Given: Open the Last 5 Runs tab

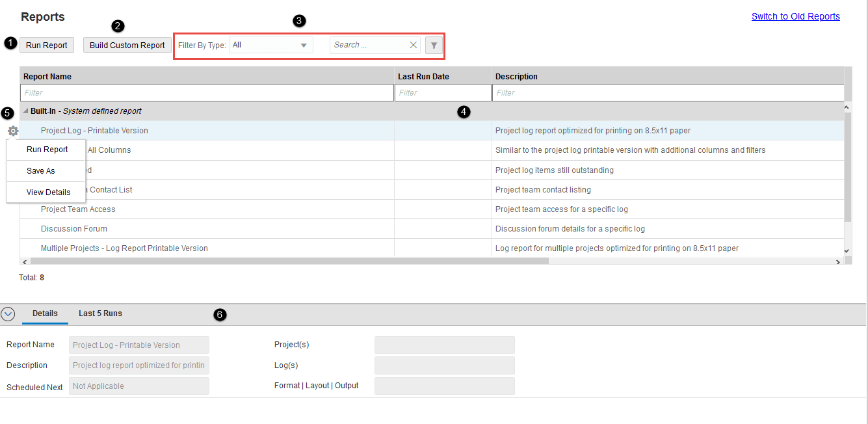Looking at the screenshot, I should point(100,313).
